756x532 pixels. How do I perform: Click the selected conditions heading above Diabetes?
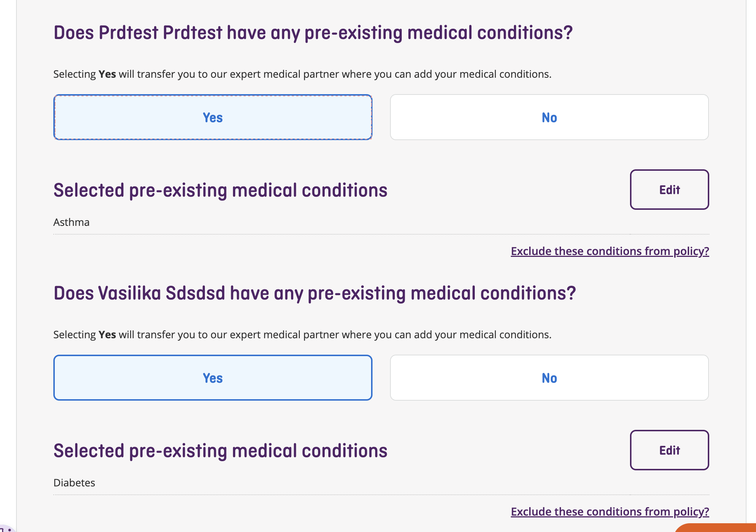(220, 451)
